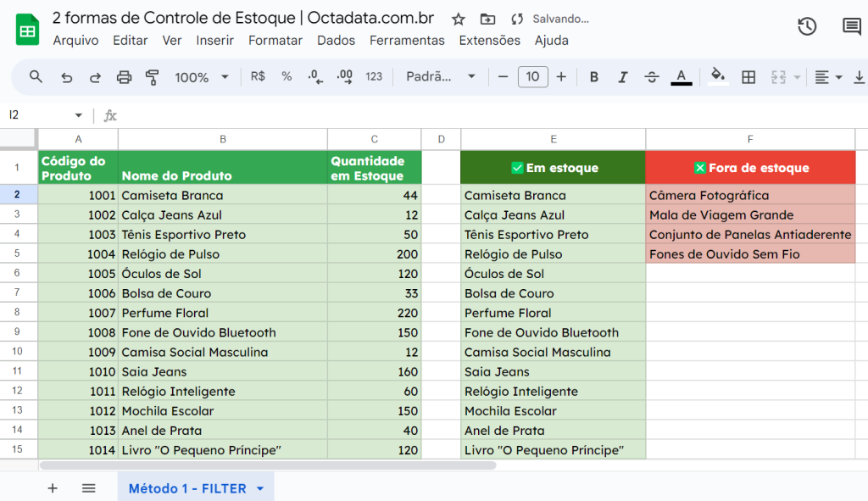
Task: Click the search magnifier icon in toolbar
Action: 36,77
